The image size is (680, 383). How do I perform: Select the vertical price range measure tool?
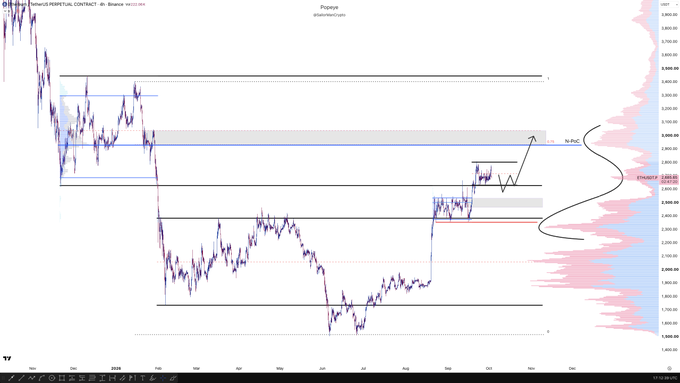pos(102,378)
